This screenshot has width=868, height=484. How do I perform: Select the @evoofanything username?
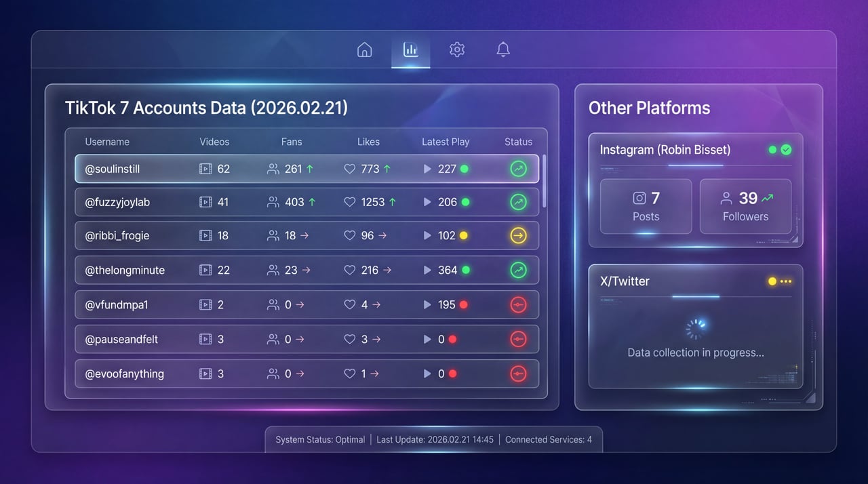124,374
